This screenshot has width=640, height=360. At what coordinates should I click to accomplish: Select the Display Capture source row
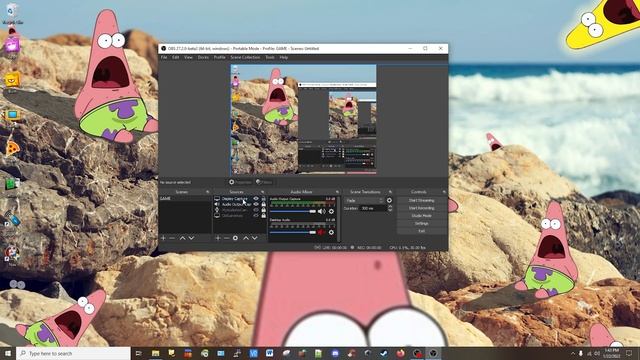coord(240,199)
